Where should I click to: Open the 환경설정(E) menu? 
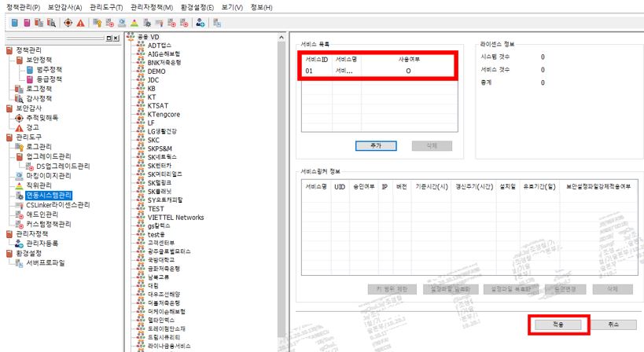(197, 7)
